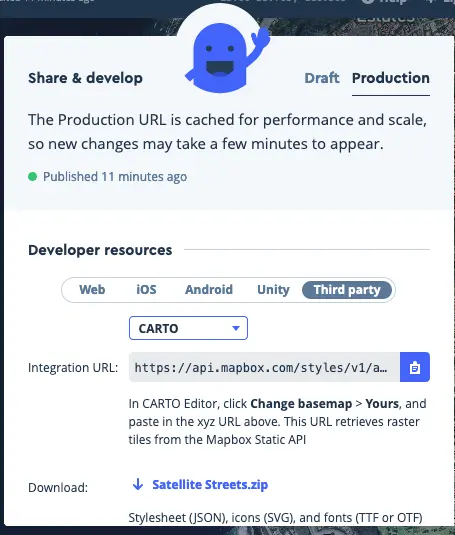Pick the Unity platform option
Viewport: 455px width, 535px height.
pyautogui.click(x=273, y=290)
